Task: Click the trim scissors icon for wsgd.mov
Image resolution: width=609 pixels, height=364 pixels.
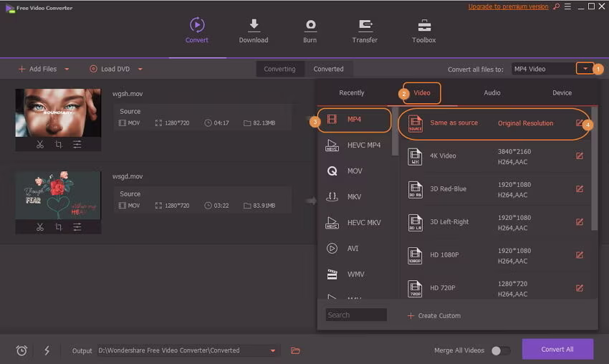Action: click(40, 227)
